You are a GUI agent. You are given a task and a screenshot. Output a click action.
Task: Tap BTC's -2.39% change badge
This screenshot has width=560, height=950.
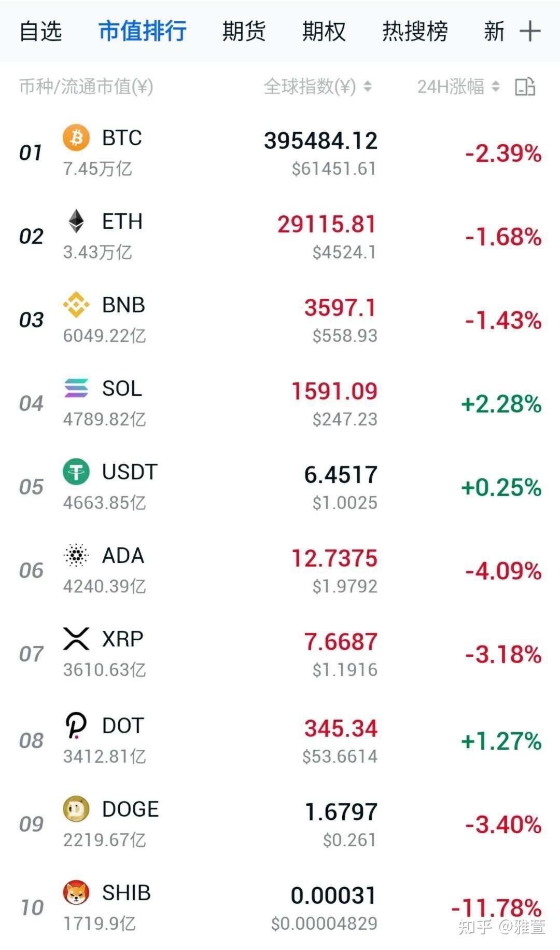pyautogui.click(x=503, y=153)
